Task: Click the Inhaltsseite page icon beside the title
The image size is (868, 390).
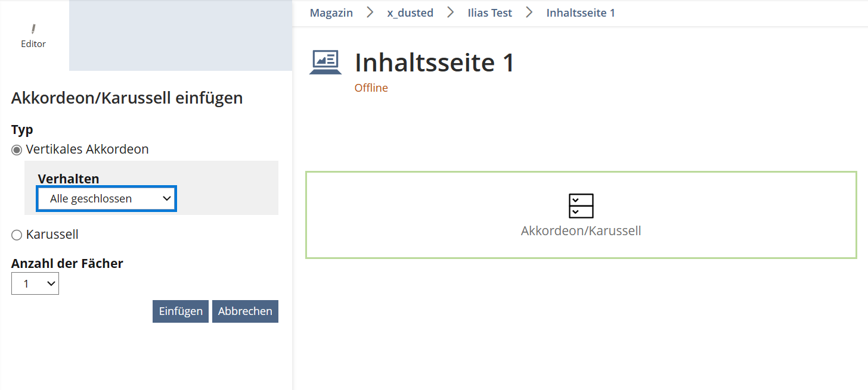Action: (x=325, y=63)
